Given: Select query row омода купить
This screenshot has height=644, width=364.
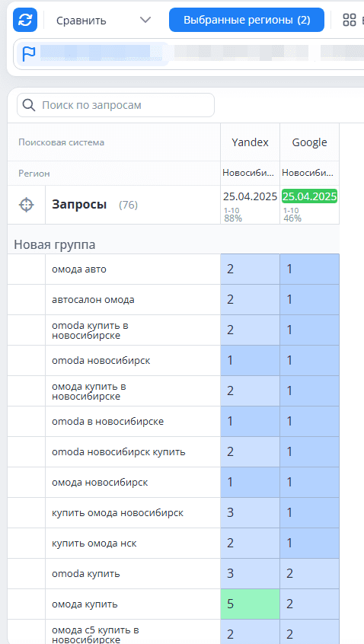Looking at the screenshot, I should (133, 604).
